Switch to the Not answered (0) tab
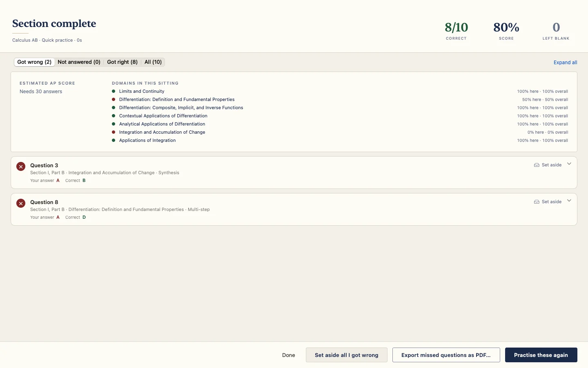 pos(79,62)
